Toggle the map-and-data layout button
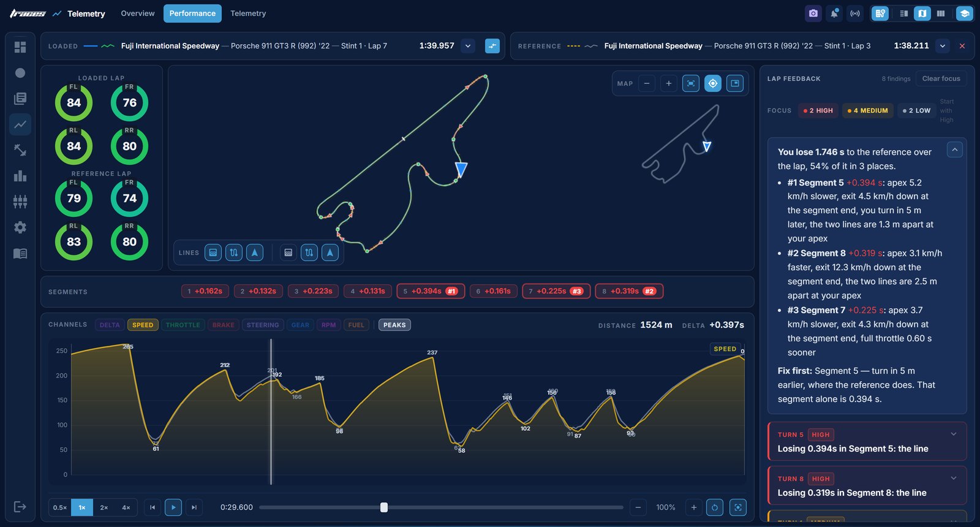Viewport: 980px width, 527px height. click(x=880, y=13)
